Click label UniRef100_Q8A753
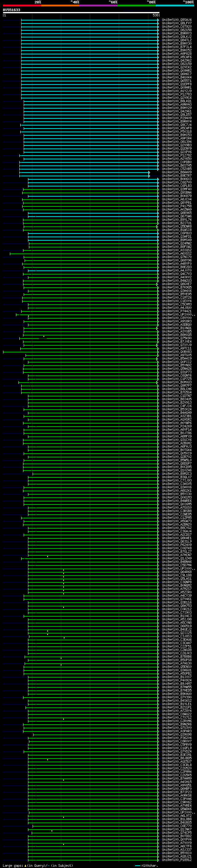This screenshot has height=868, width=197. pyautogui.click(x=176, y=606)
